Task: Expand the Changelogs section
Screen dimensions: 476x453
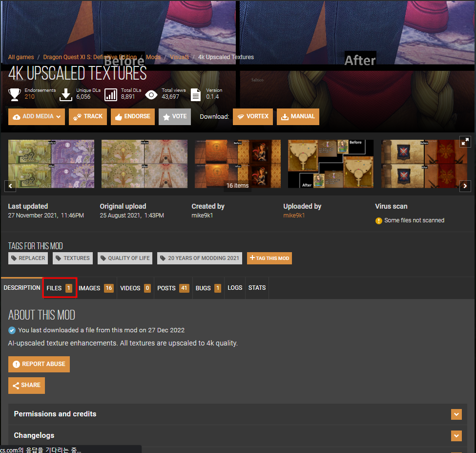Action: [x=237, y=436]
